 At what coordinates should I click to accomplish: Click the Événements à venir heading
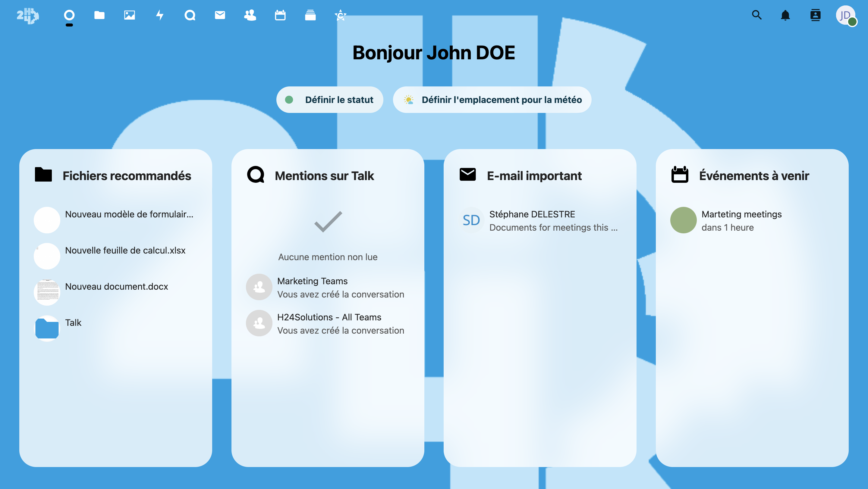pyautogui.click(x=754, y=176)
